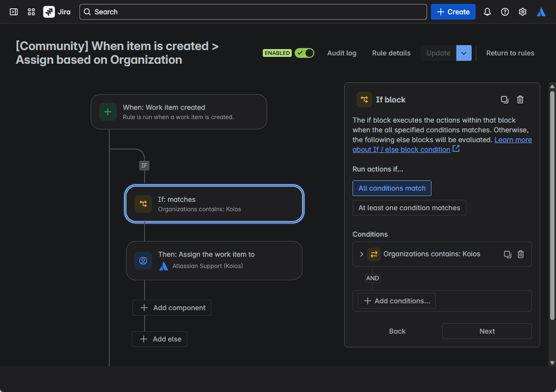Click the scrollbar down arrow

point(552,363)
